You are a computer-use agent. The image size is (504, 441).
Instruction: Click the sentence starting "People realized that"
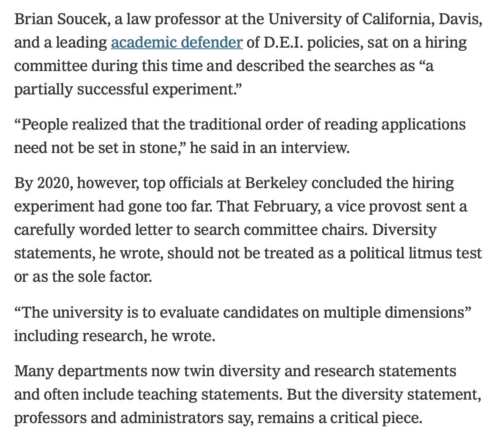239,125
